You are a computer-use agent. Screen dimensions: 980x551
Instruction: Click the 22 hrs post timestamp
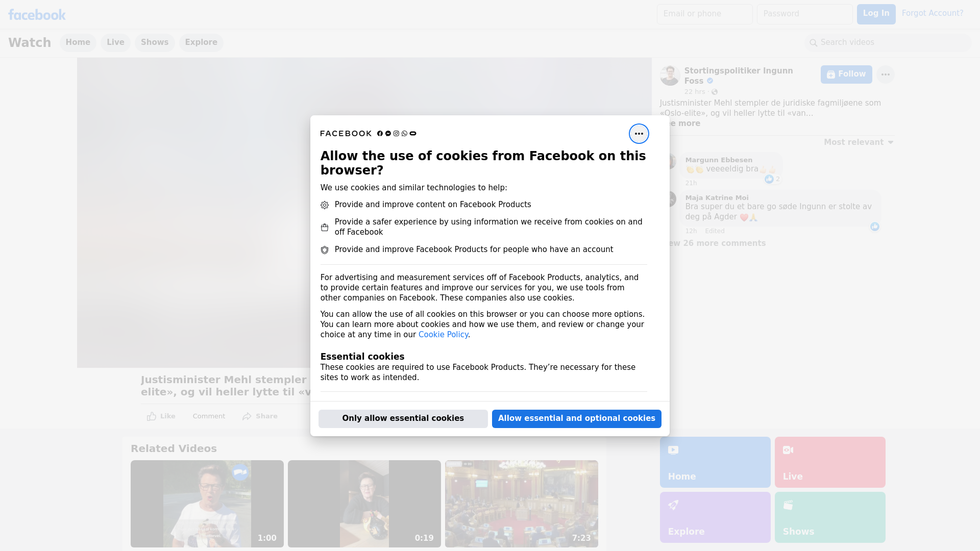(695, 92)
